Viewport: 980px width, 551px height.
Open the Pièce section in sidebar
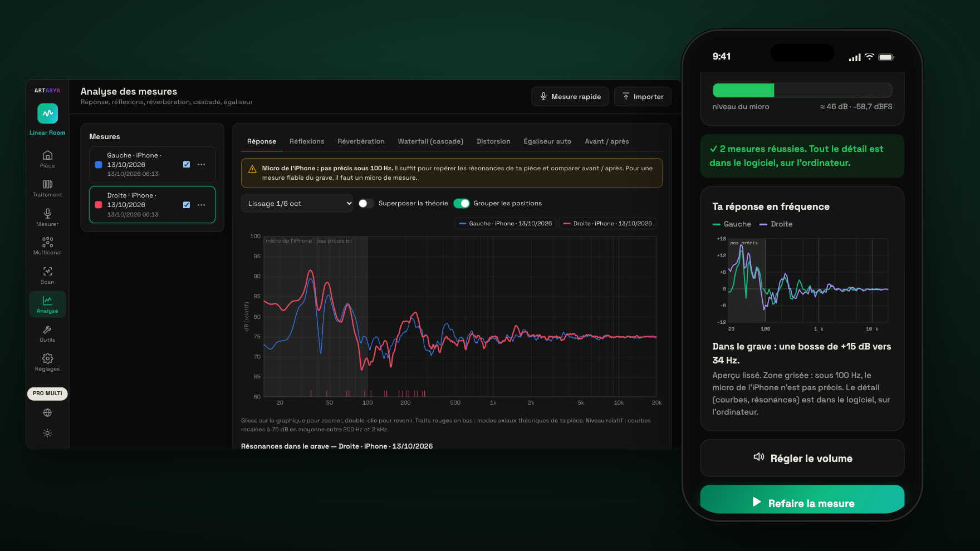[x=47, y=159]
